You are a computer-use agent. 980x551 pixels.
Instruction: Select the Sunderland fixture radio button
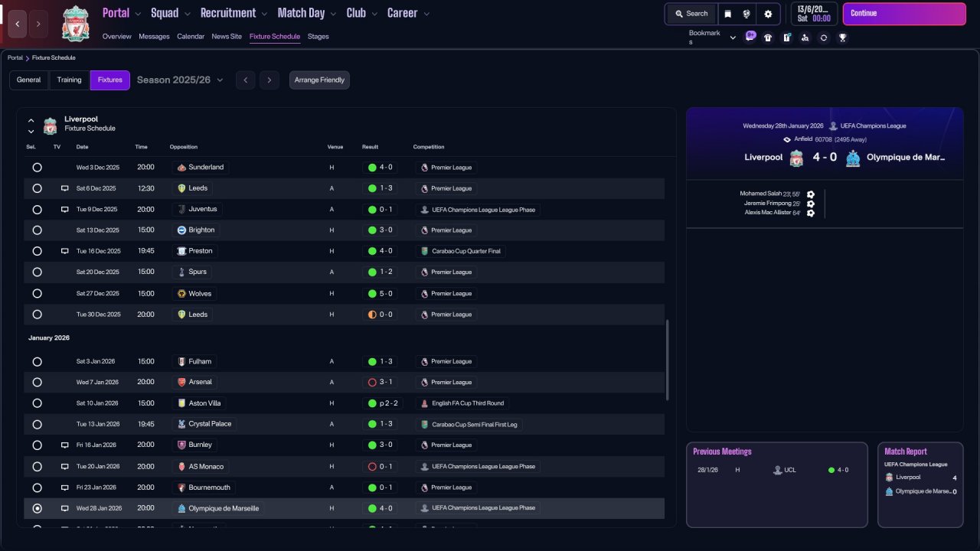tap(37, 167)
